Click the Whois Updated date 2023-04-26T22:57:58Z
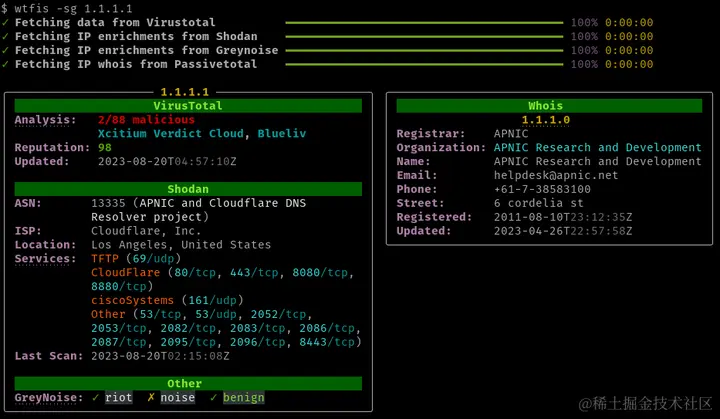This screenshot has height=419, width=720. click(x=563, y=231)
